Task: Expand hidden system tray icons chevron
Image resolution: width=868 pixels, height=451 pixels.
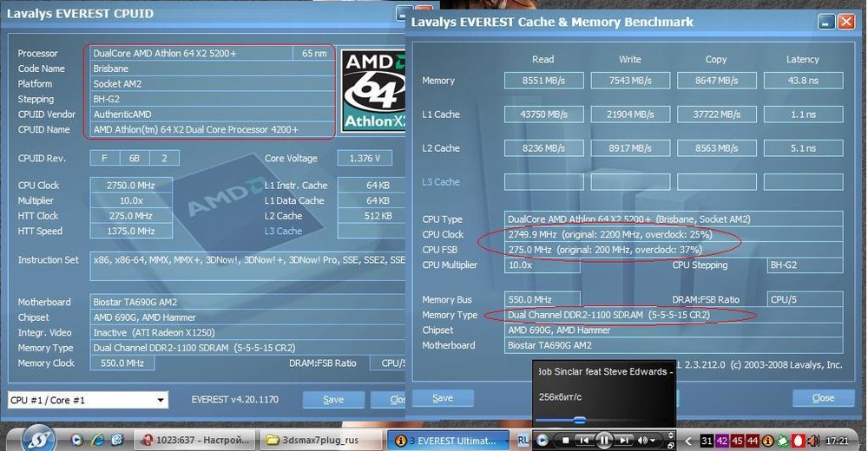Action: point(688,441)
